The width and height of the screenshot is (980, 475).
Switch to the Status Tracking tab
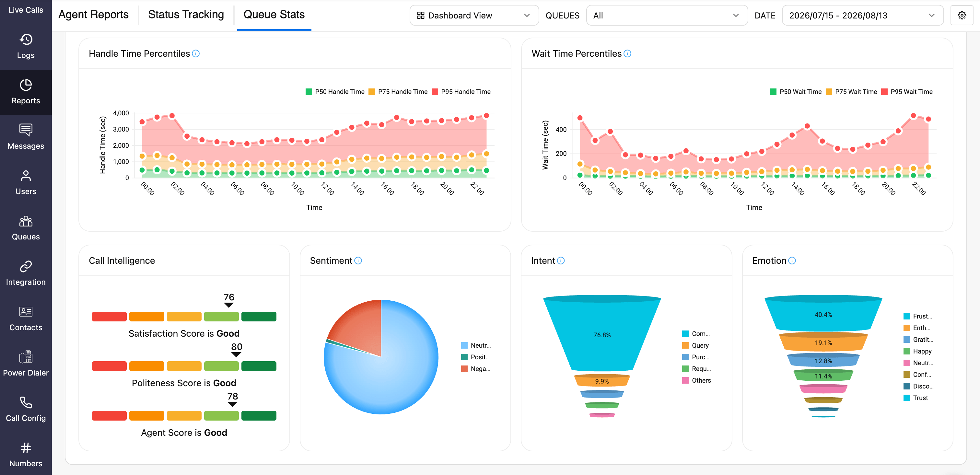click(186, 15)
